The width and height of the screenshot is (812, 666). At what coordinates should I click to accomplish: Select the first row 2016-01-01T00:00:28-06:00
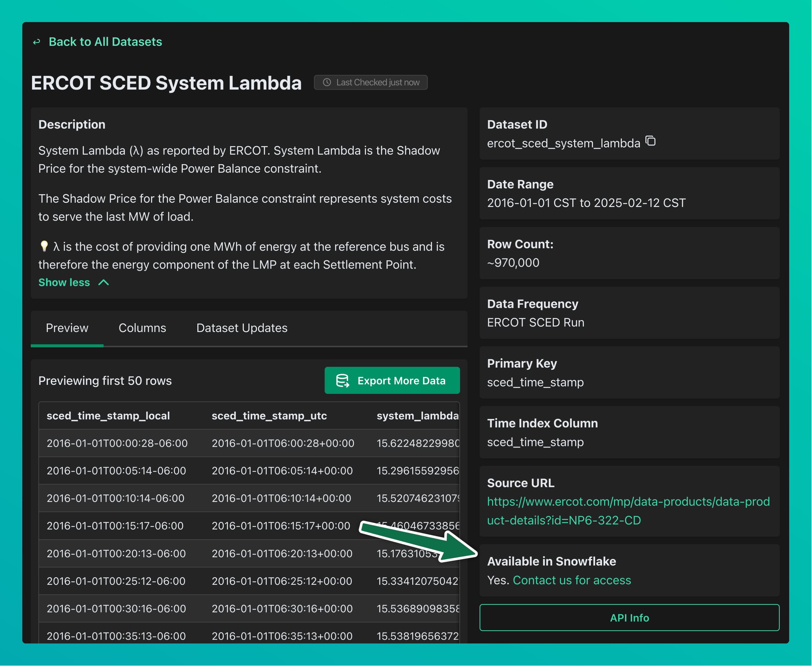pyautogui.click(x=117, y=443)
